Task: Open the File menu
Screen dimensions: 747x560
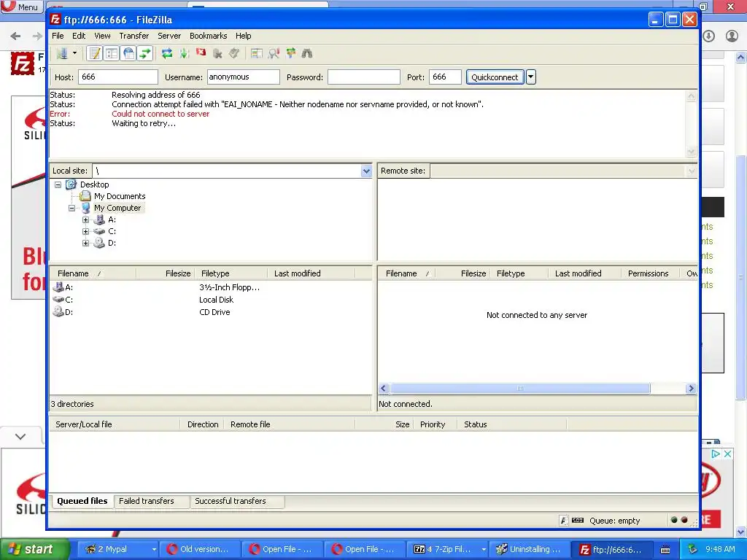Action: 58,36
